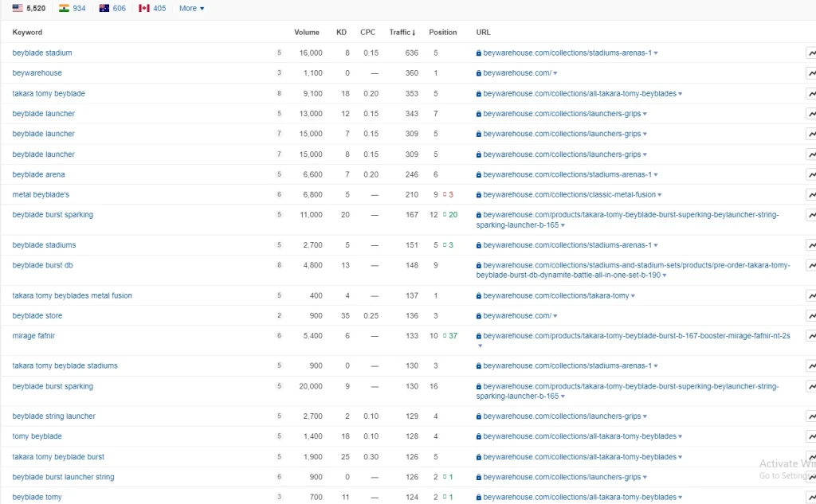Open b-167-booster-mirage-fafnir product URL

coord(637,335)
